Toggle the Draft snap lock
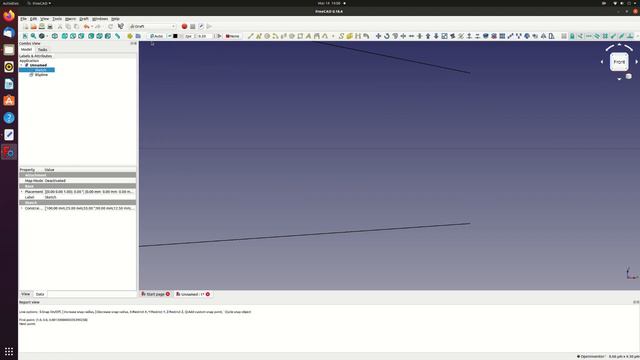Viewport: 640px width, 360px height. pyautogui.click(x=572, y=36)
